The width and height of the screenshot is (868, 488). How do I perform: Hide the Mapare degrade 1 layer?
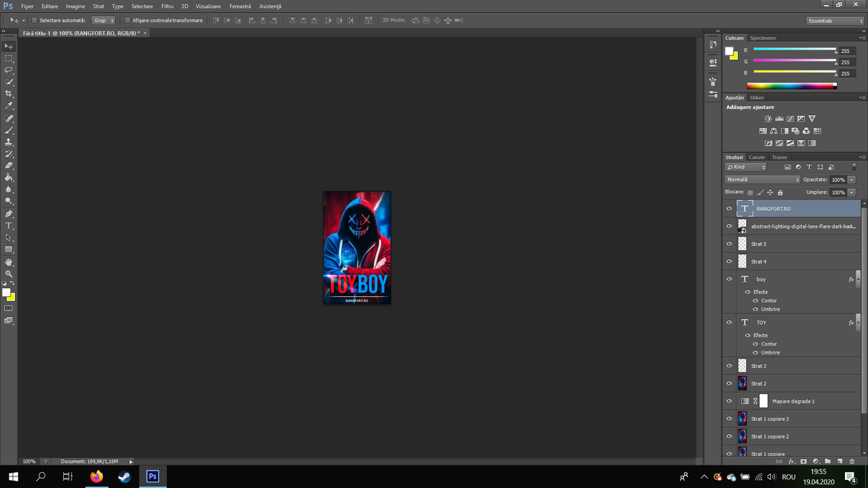click(730, 401)
